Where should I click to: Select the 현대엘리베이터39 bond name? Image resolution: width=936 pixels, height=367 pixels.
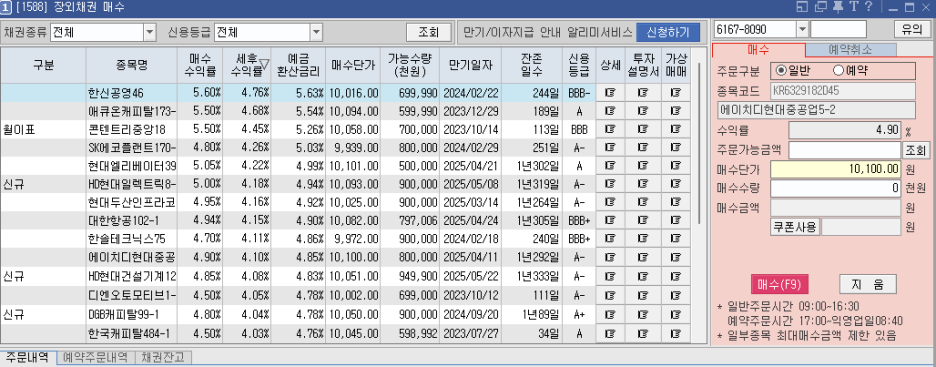[x=132, y=166]
